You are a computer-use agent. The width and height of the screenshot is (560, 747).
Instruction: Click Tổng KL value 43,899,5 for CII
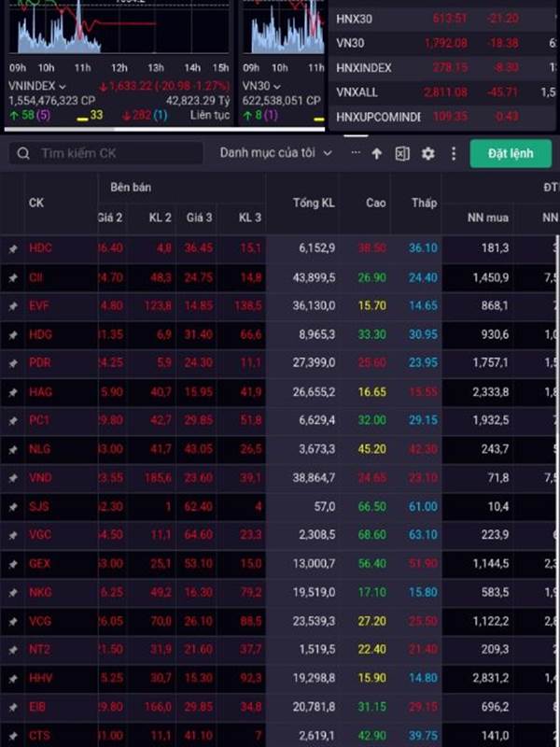pyautogui.click(x=314, y=277)
